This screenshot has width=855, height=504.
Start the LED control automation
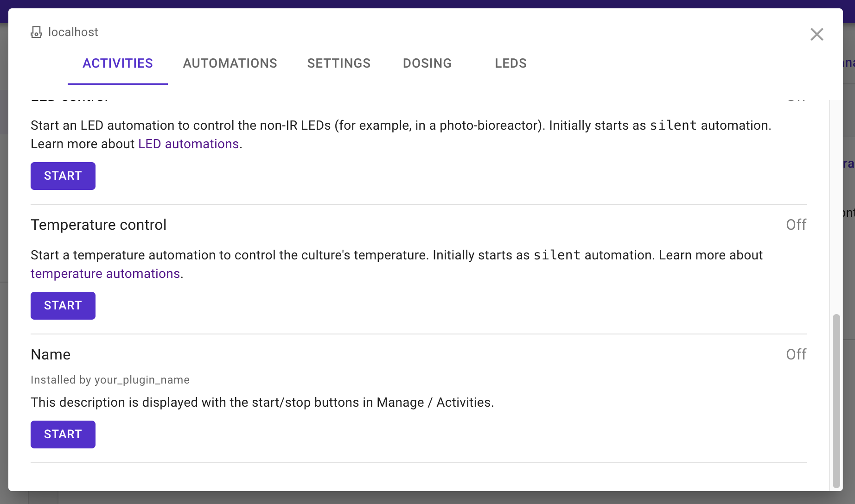(x=63, y=176)
